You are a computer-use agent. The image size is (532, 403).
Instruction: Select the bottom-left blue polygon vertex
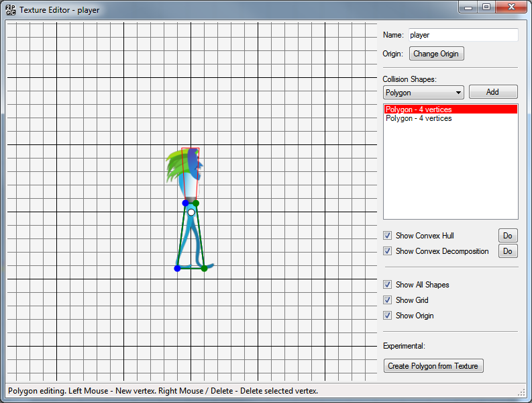point(177,269)
